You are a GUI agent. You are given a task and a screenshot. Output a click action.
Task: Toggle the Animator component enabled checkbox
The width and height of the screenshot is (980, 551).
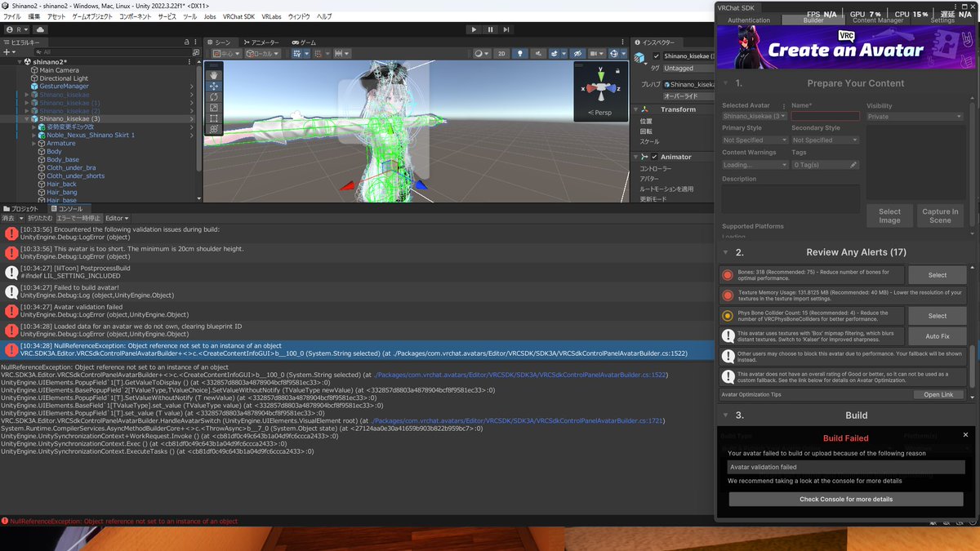pos(654,157)
